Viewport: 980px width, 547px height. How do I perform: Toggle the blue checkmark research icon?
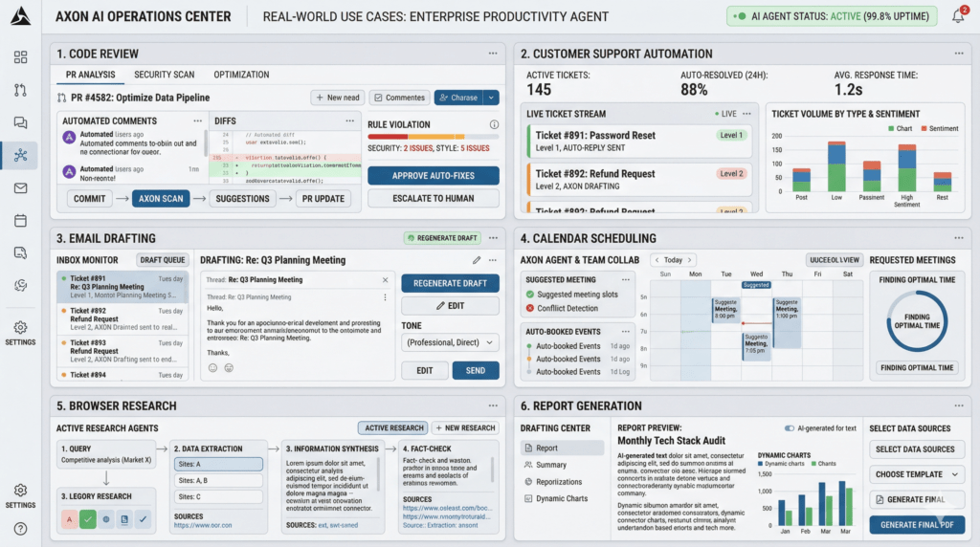[x=144, y=519]
